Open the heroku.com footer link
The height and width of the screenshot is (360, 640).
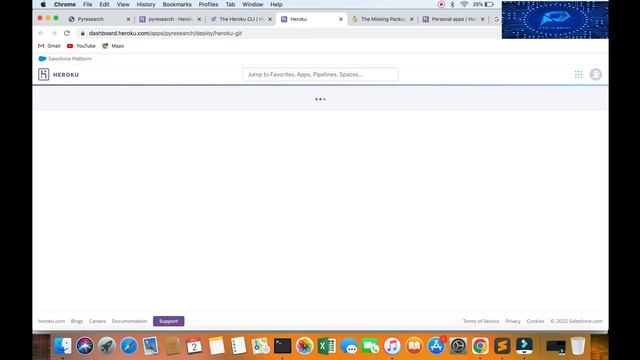pyautogui.click(x=51, y=321)
